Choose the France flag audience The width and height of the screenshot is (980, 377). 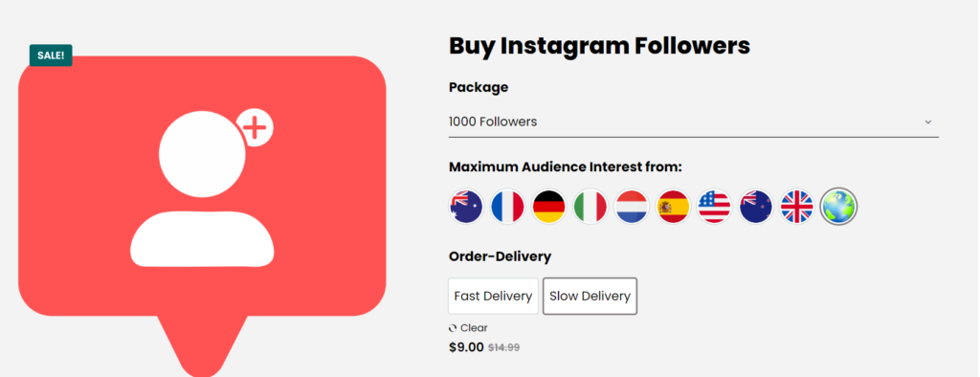click(507, 207)
